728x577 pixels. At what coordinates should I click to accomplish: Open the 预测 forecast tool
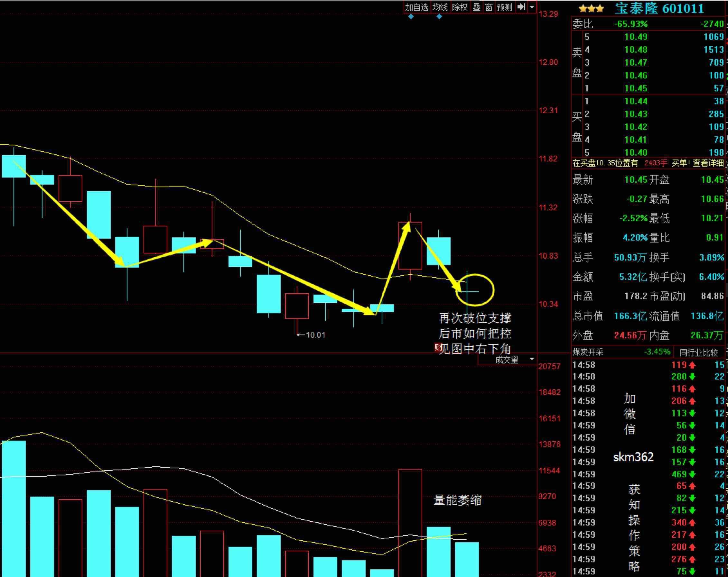pyautogui.click(x=504, y=7)
